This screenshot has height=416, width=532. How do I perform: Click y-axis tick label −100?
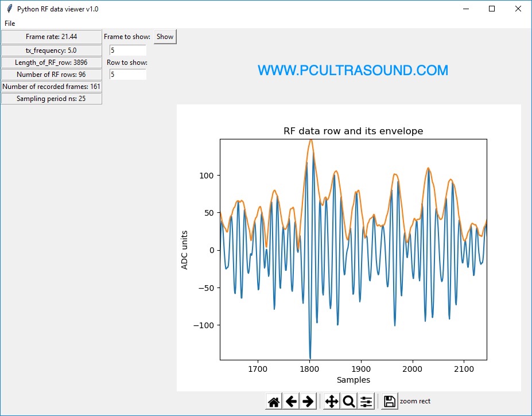point(203,325)
